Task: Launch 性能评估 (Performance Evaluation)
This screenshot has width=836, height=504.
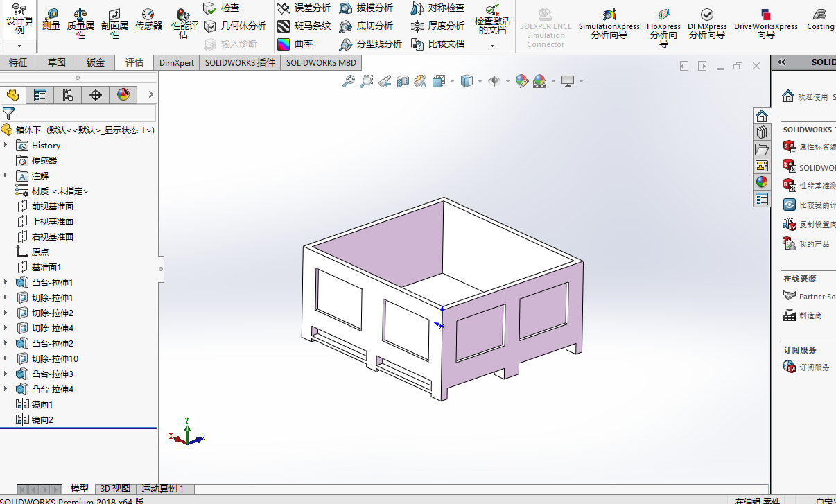Action: (184, 23)
